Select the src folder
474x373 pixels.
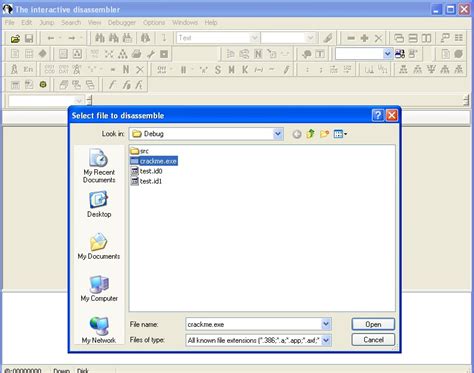(x=139, y=151)
